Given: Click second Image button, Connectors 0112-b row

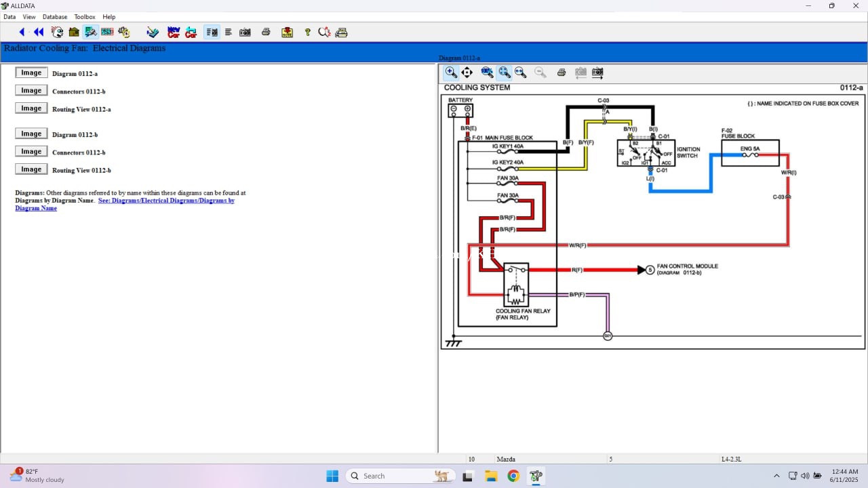Looking at the screenshot, I should click(31, 151).
